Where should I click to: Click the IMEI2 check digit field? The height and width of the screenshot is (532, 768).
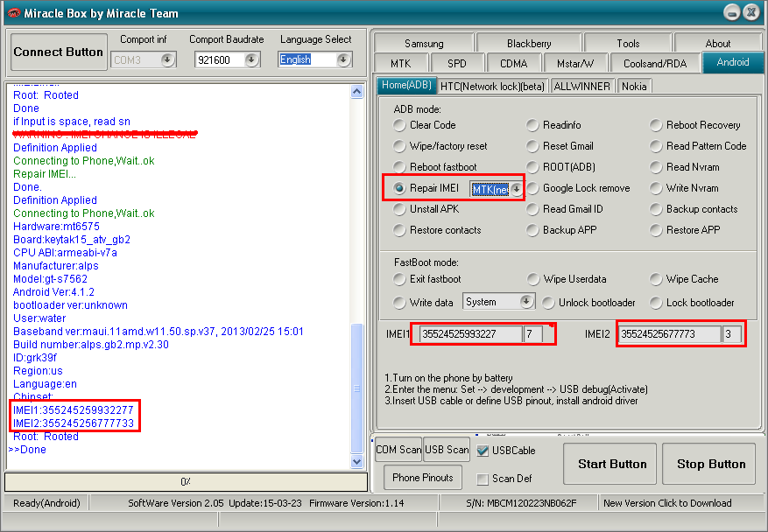pos(732,334)
